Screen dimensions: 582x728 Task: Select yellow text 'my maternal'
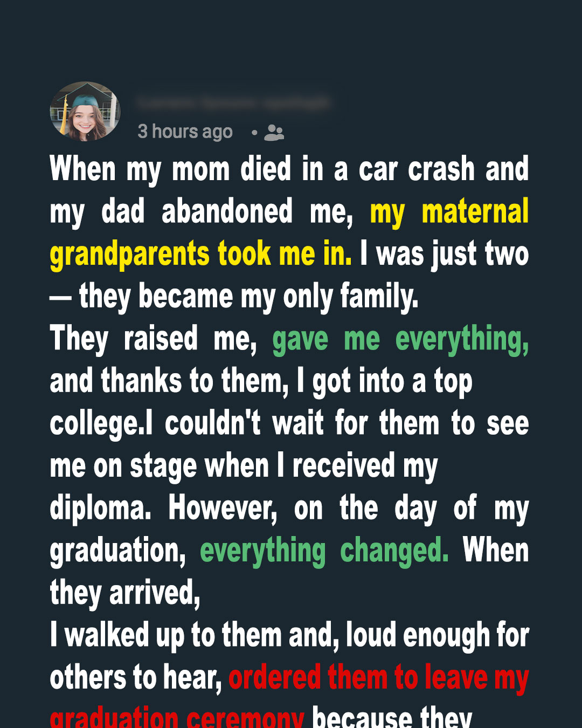click(449, 211)
